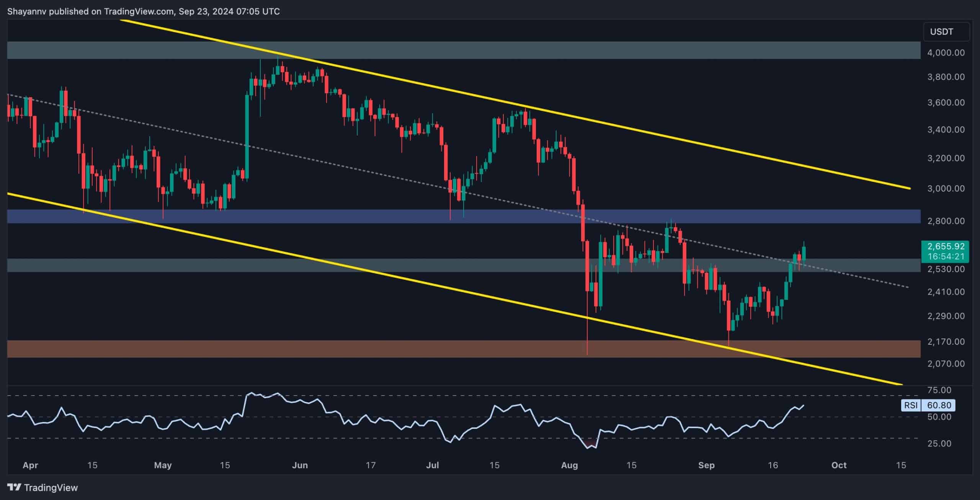Image resolution: width=980 pixels, height=500 pixels.
Task: Select the current price label 2,655.92
Action: click(945, 247)
